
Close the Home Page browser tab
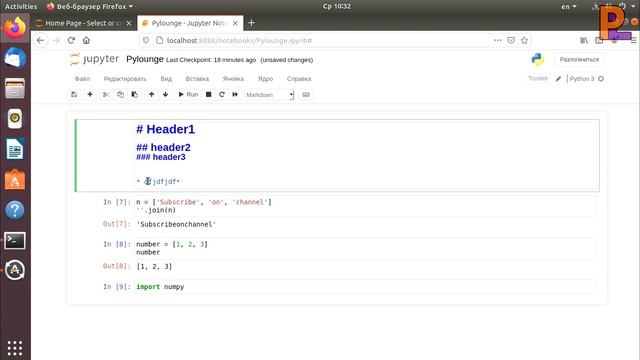pos(129,23)
